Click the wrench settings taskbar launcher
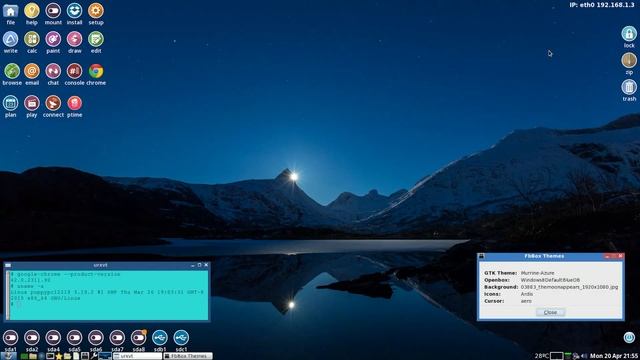Screen dimensions: 640x360 [x=94, y=356]
